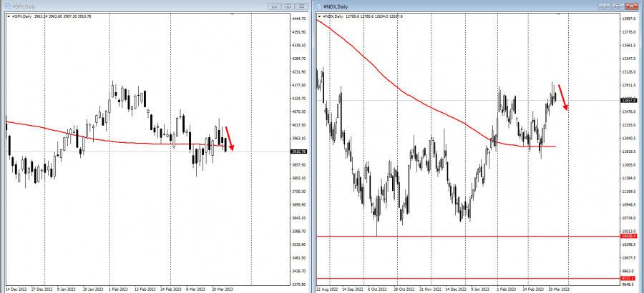Click the 13126.0 price on NDX axis
The height and width of the screenshot is (293, 644).
[630, 72]
